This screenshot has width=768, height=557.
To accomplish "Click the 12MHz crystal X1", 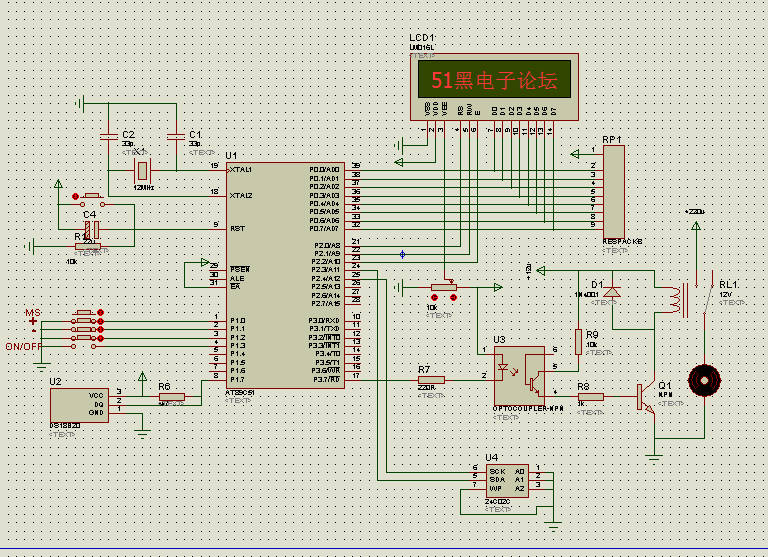I will pos(143,170).
